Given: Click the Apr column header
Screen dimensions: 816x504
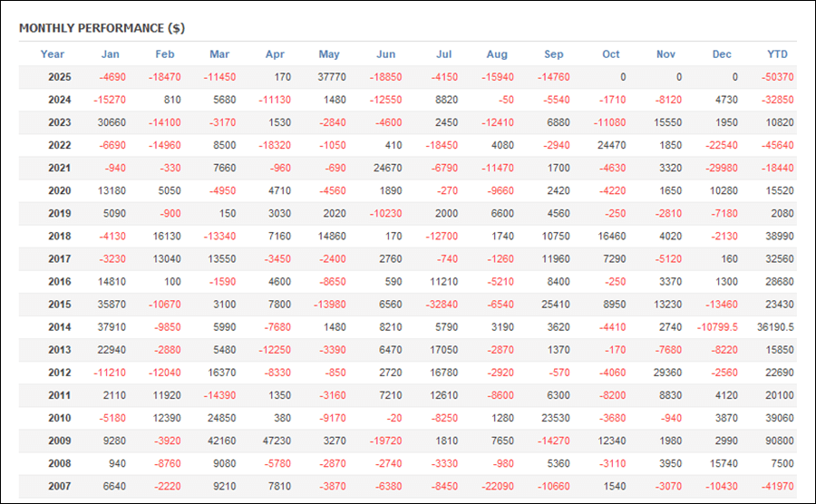Looking at the screenshot, I should (x=275, y=54).
